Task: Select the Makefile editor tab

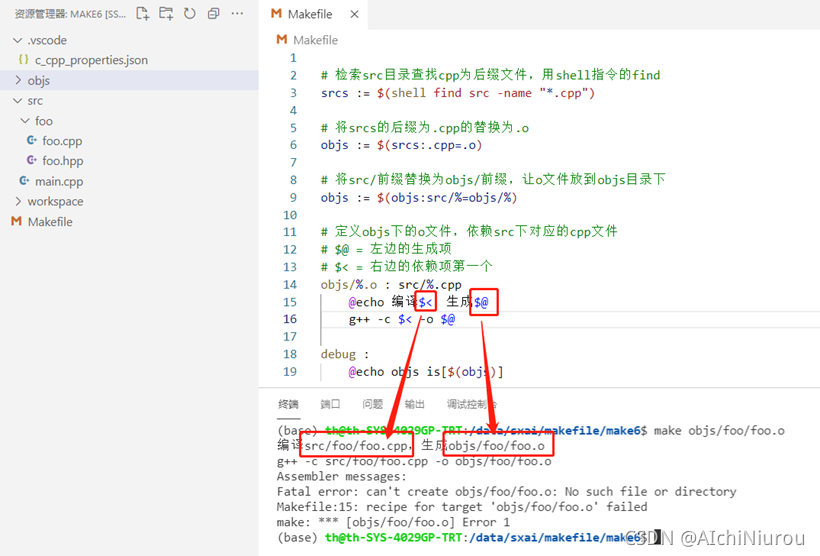Action: (314, 14)
